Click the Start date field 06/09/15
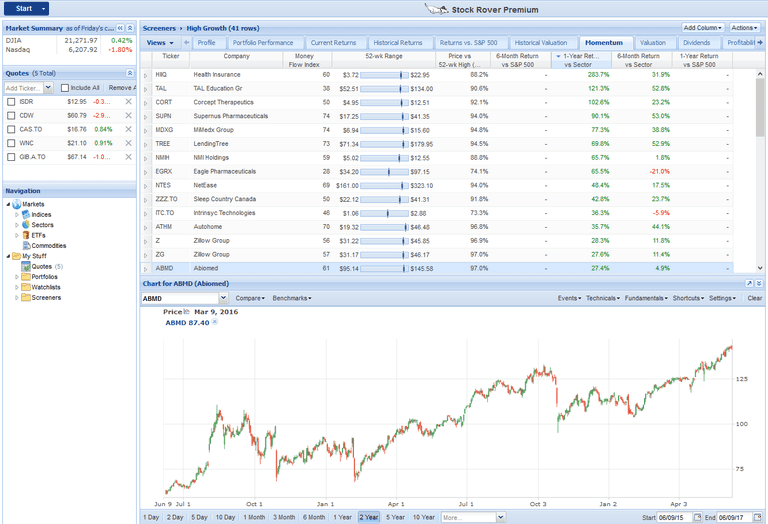This screenshot has width=768, height=524. coord(674,517)
